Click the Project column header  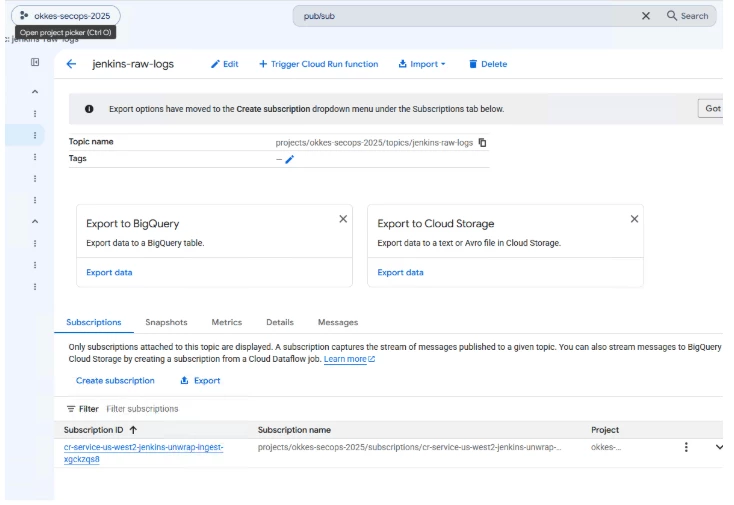click(605, 430)
